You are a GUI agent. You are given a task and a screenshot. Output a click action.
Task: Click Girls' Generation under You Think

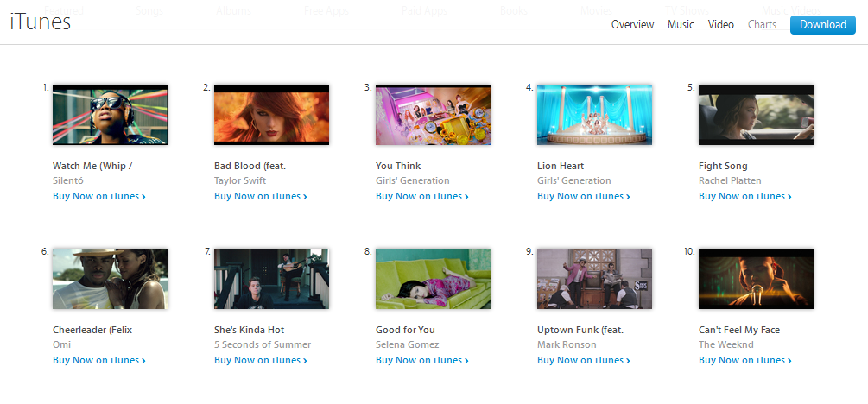(x=413, y=180)
